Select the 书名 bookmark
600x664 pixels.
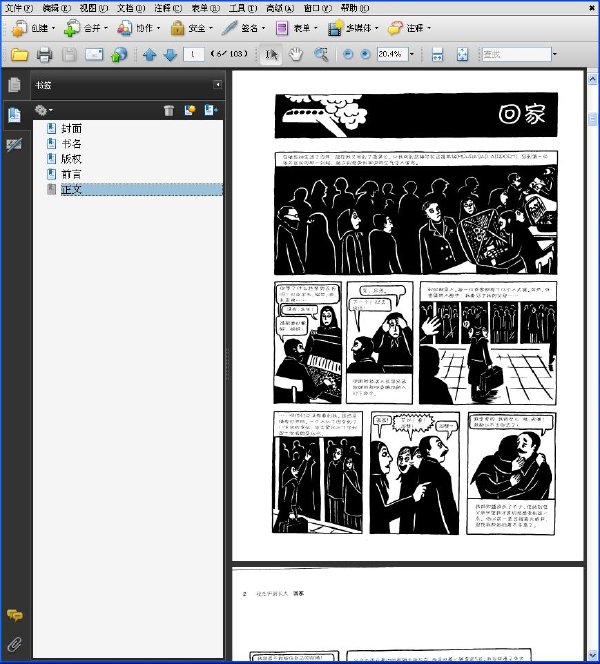[x=71, y=144]
